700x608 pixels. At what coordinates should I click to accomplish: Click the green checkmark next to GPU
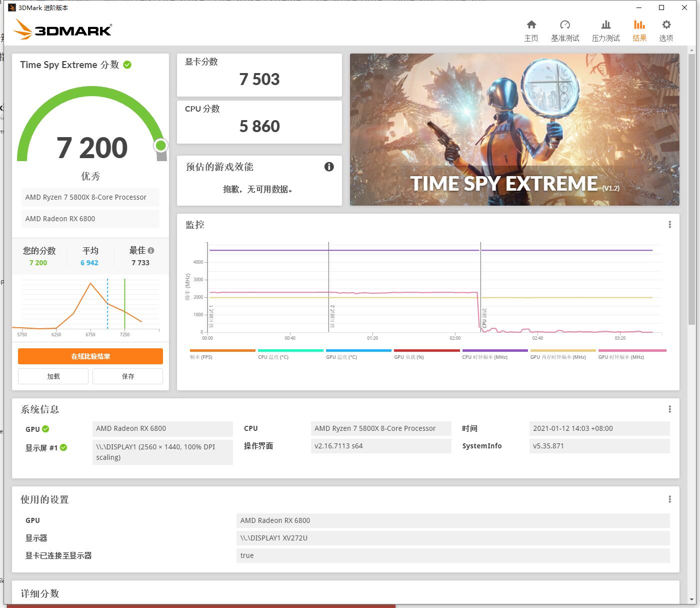click(x=45, y=428)
